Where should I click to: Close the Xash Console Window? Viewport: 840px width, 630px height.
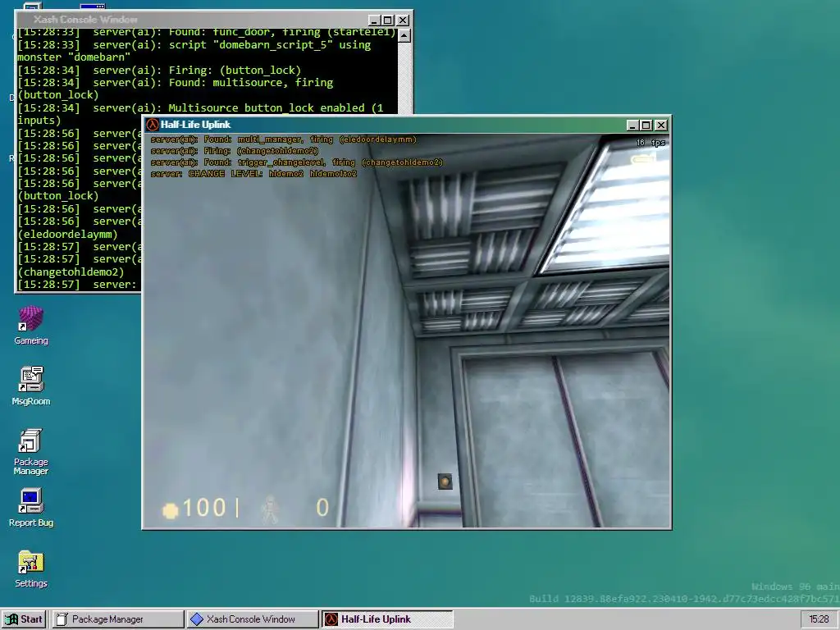(403, 21)
